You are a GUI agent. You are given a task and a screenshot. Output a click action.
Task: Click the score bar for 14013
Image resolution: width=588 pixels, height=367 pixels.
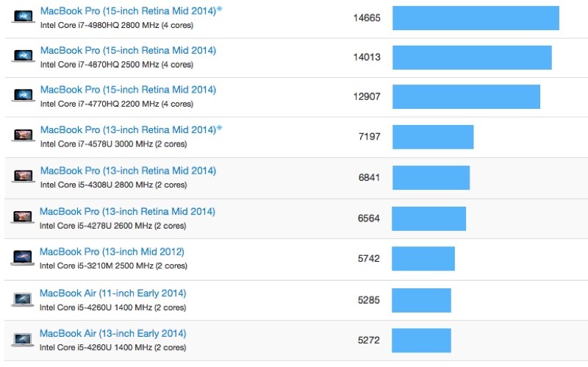472,57
